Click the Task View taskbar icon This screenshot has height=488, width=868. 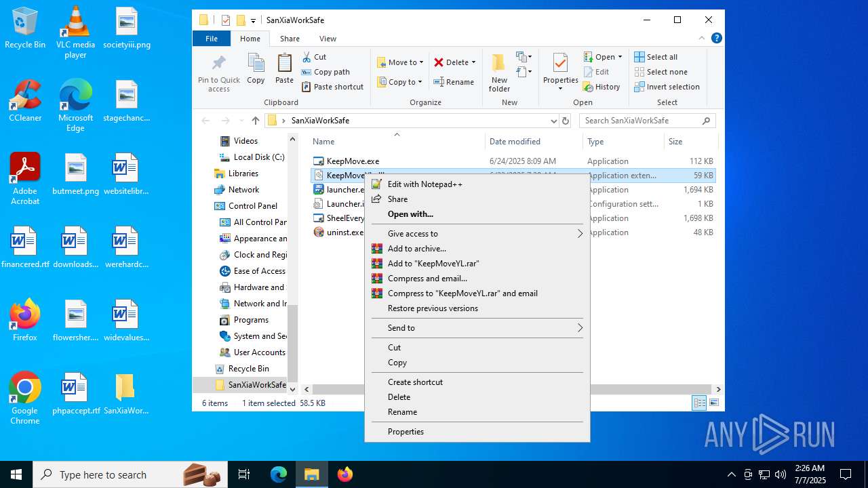[244, 474]
